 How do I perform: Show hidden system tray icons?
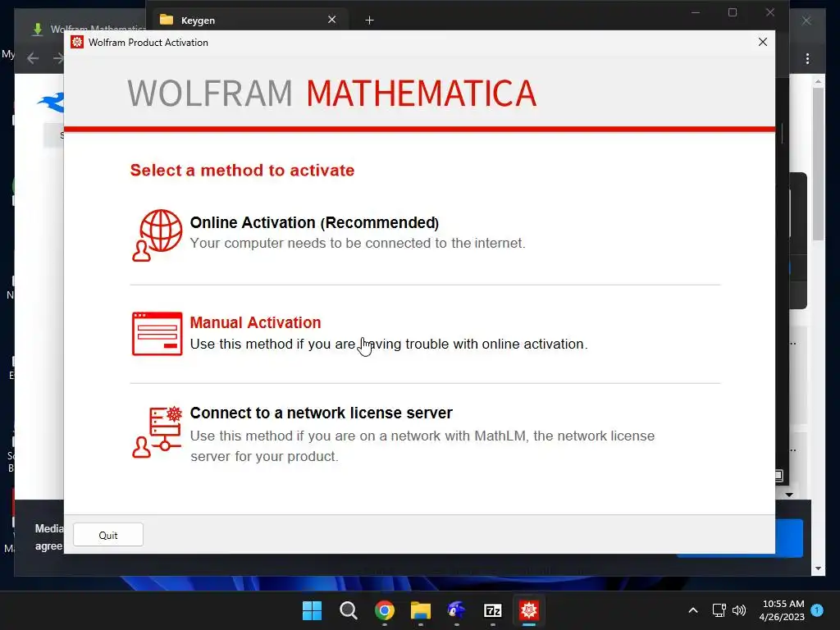(692, 610)
